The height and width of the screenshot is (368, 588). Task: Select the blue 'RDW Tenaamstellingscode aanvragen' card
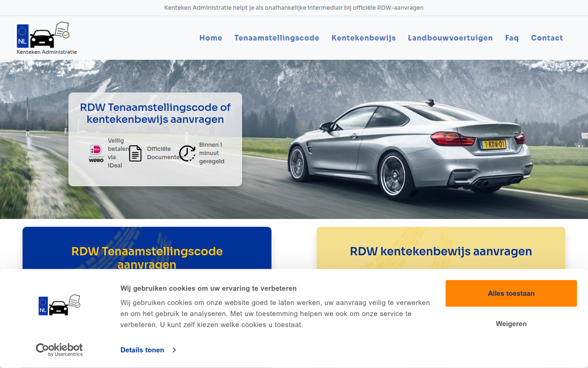pyautogui.click(x=147, y=248)
